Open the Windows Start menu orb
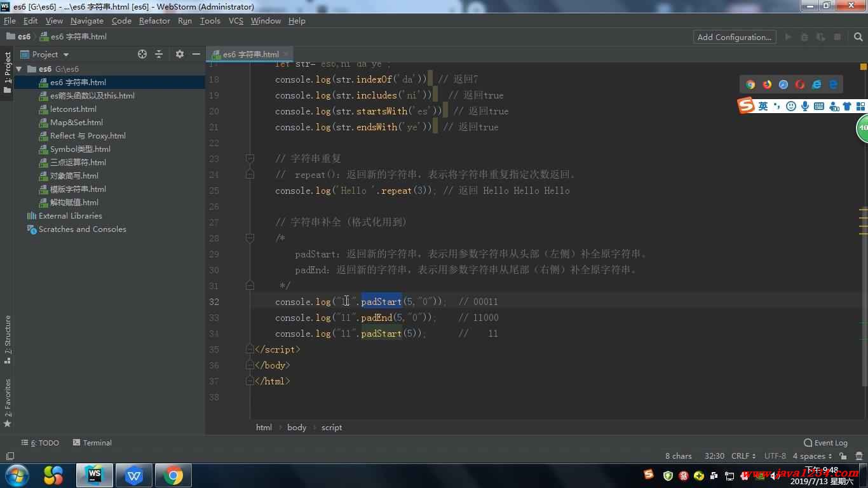This screenshot has width=868, height=488. (17, 475)
